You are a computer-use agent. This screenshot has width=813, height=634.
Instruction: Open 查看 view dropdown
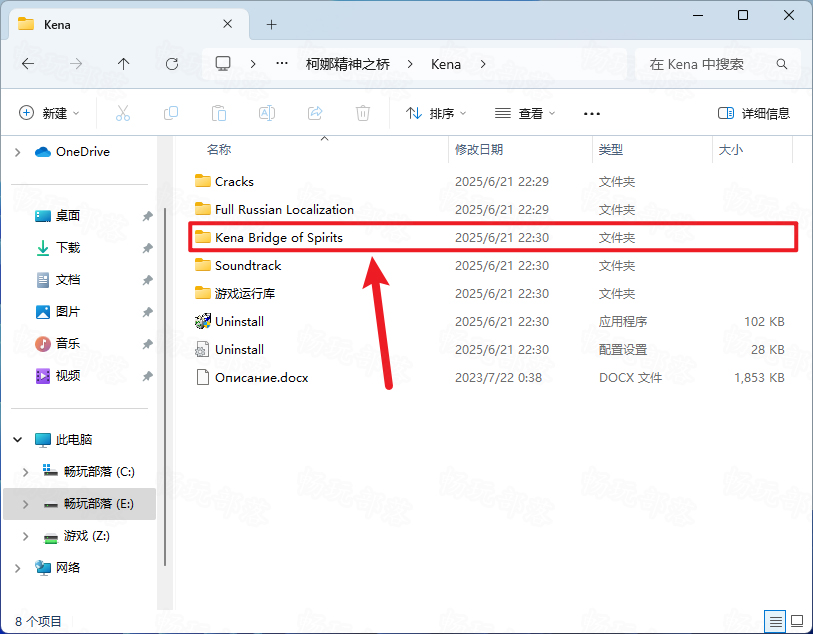[x=525, y=113]
